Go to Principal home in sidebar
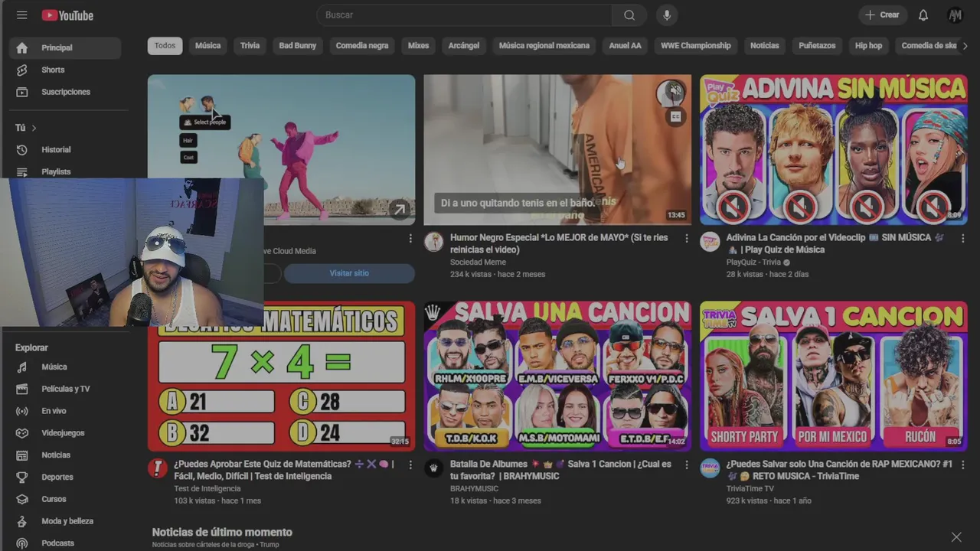The width and height of the screenshot is (980, 551). coord(65,47)
